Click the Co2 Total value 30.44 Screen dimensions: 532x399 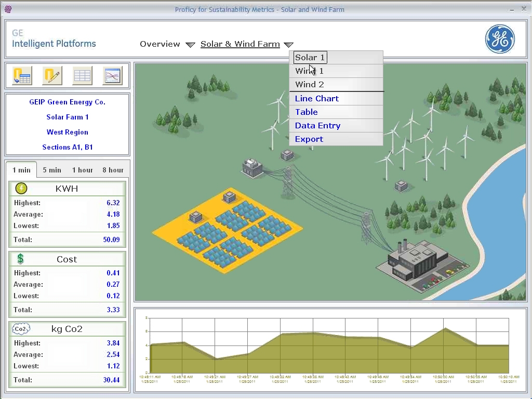tap(111, 380)
